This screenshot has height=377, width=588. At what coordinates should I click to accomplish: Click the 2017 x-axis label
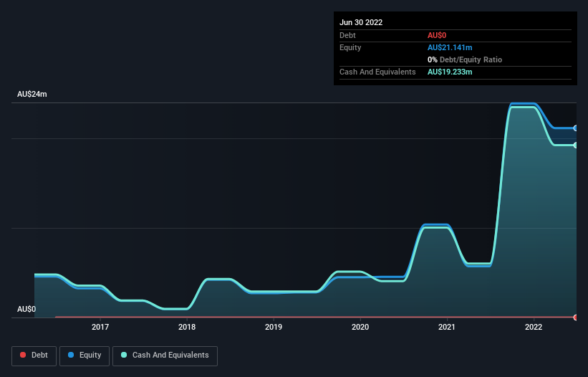click(x=100, y=327)
